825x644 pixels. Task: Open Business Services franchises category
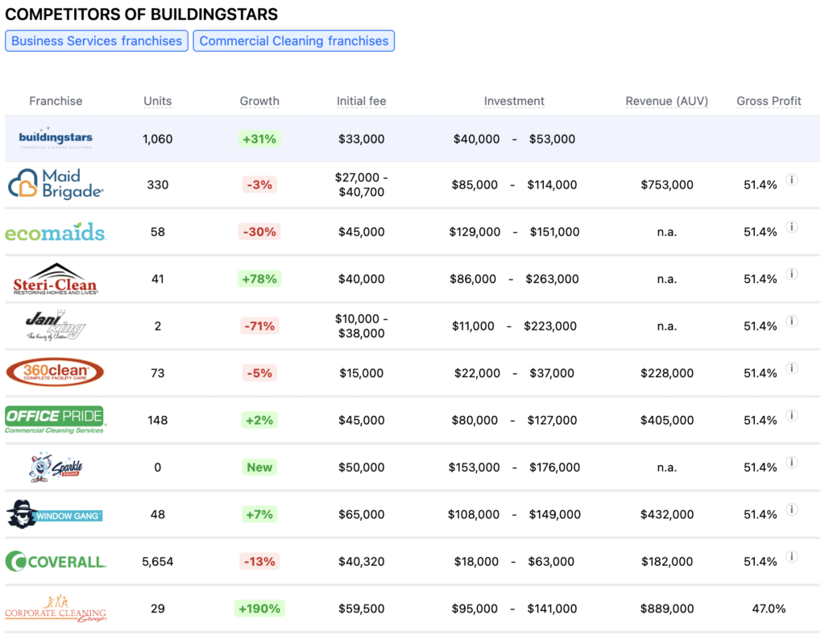pyautogui.click(x=97, y=41)
